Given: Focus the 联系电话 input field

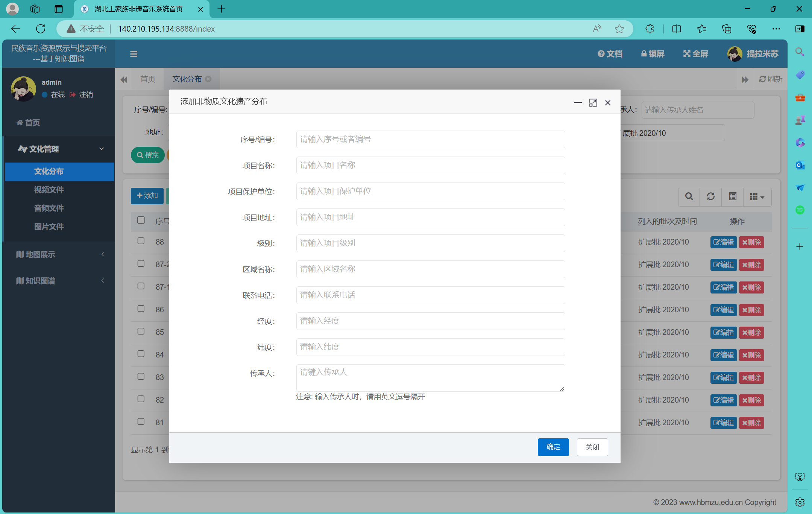Looking at the screenshot, I should (431, 295).
